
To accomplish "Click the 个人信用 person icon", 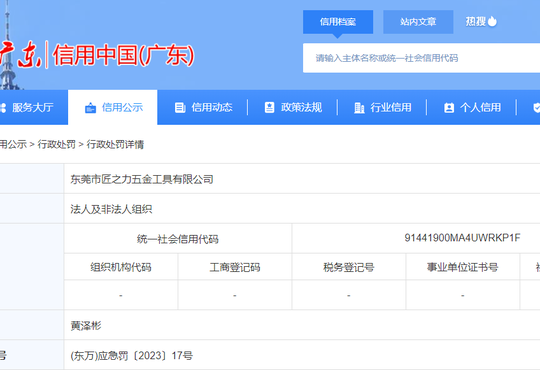I will coord(449,108).
